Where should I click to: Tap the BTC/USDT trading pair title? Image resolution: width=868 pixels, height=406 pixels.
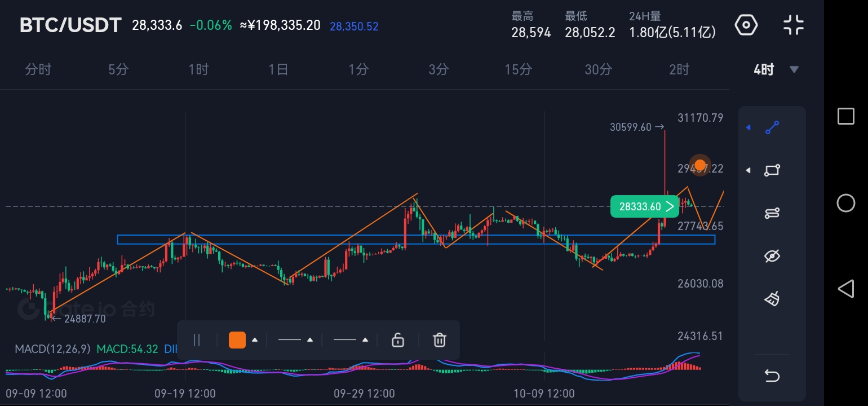click(70, 25)
